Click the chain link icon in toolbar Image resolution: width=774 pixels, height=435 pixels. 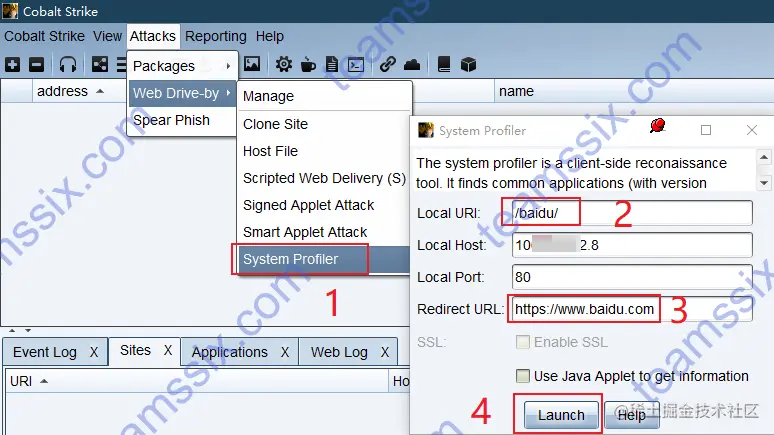click(x=387, y=64)
